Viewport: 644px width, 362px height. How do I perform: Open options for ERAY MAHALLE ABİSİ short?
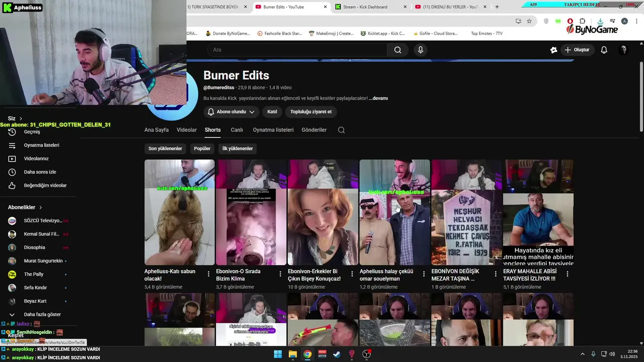(568, 274)
